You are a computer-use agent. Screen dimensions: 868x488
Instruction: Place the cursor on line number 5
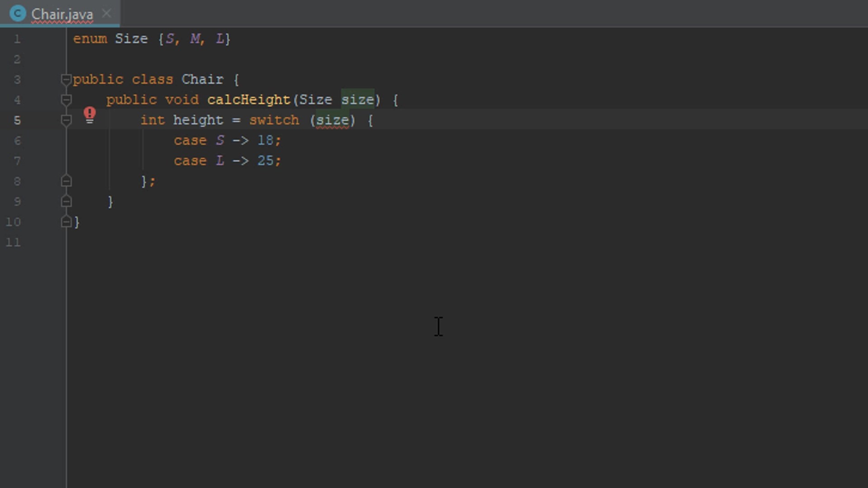(17, 120)
